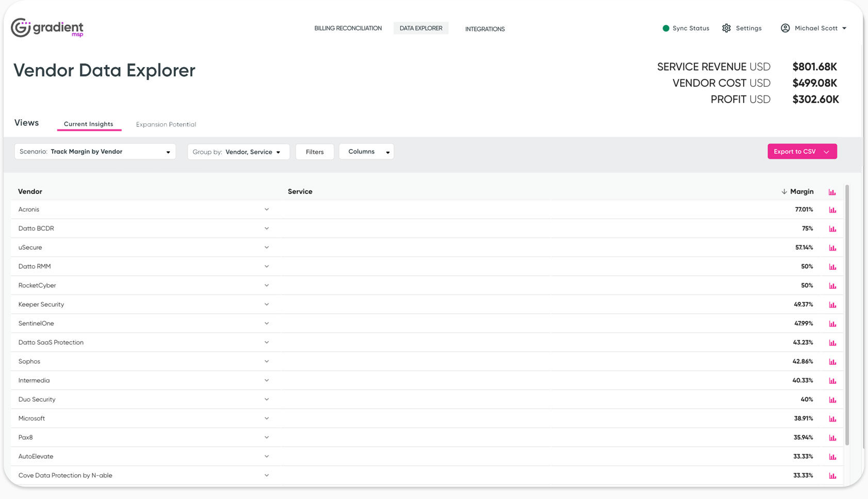Expand the uSecure vendor row
The height and width of the screenshot is (499, 868).
(x=267, y=248)
